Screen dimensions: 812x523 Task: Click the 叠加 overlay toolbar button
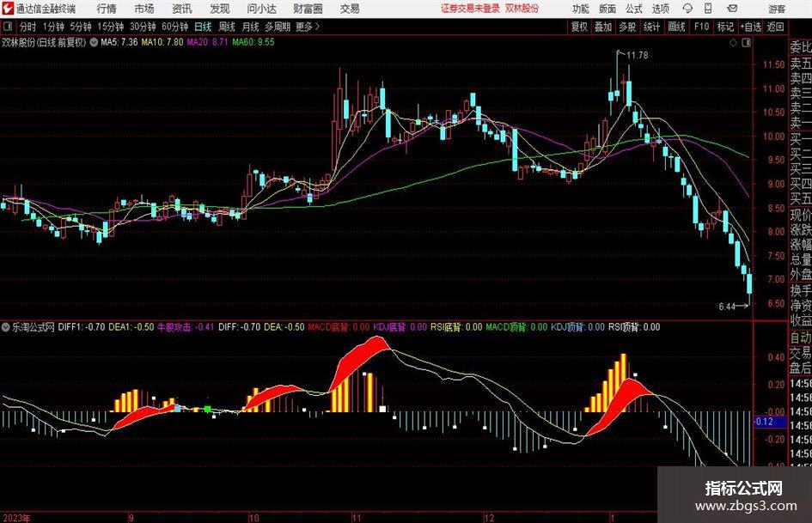pos(603,27)
